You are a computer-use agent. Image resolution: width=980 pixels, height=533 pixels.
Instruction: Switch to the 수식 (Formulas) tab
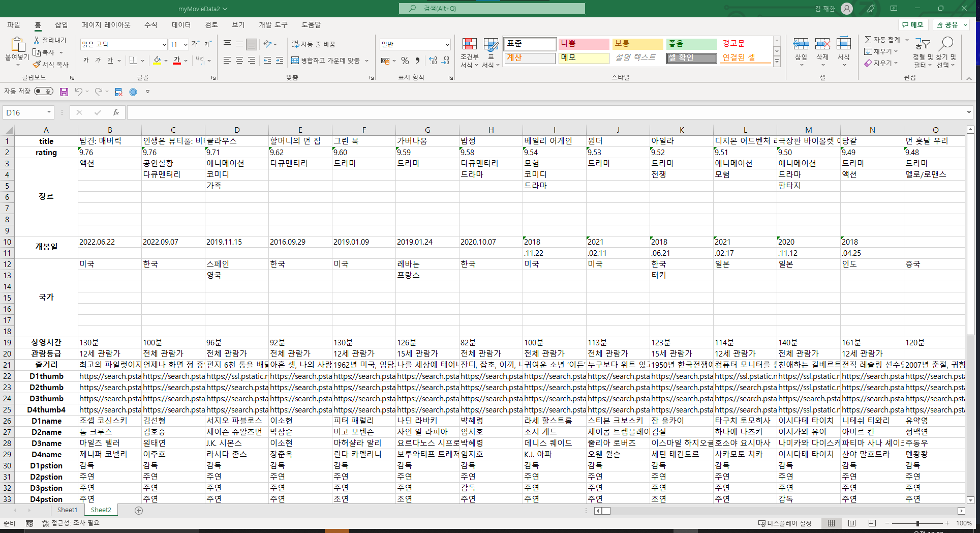pyautogui.click(x=151, y=25)
